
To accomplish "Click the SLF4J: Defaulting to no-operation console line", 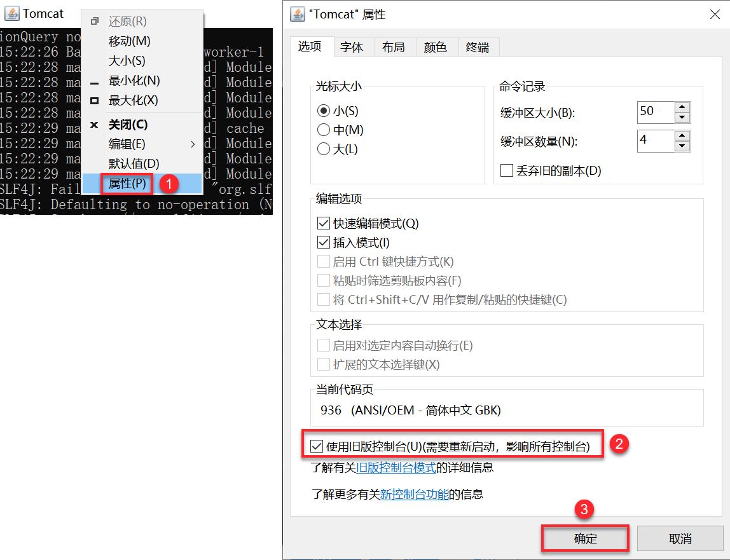I will point(137,204).
